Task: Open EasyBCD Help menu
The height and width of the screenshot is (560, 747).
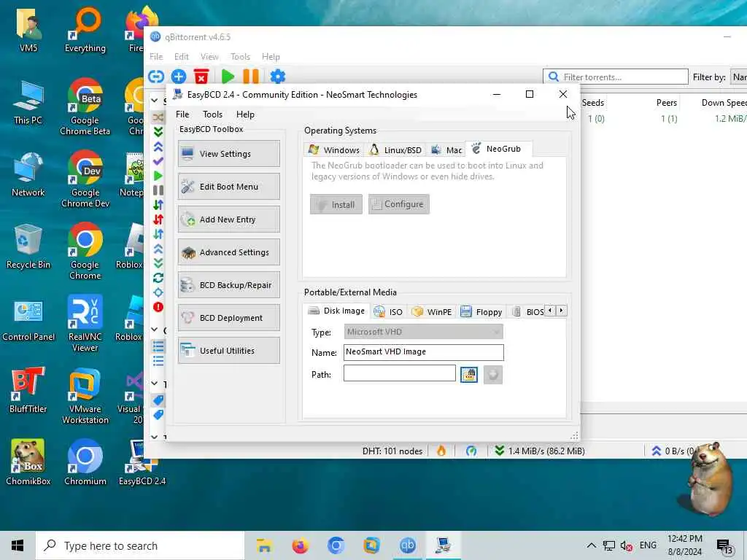Action: click(245, 114)
